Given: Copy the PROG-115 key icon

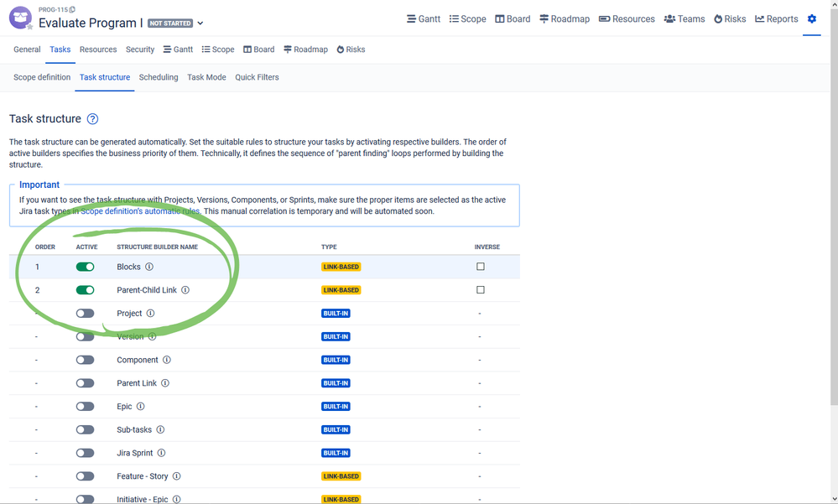Looking at the screenshot, I should tap(73, 9).
